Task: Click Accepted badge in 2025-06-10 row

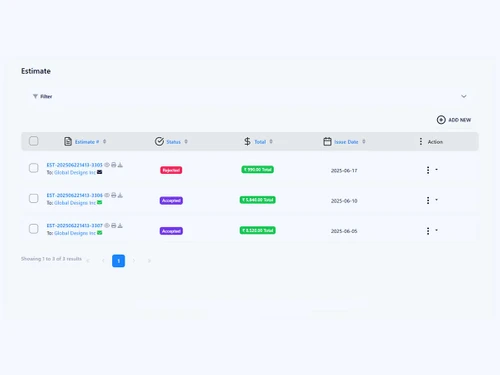Action: [x=171, y=200]
